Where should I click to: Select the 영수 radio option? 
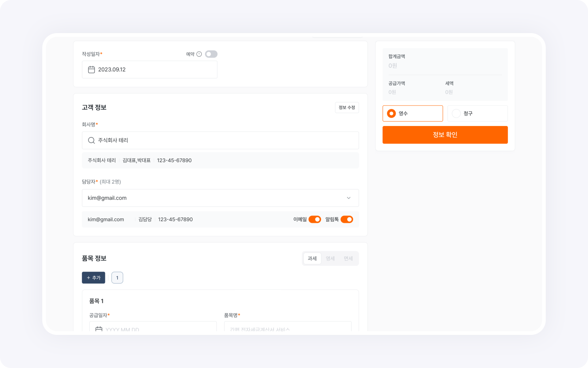tap(391, 113)
